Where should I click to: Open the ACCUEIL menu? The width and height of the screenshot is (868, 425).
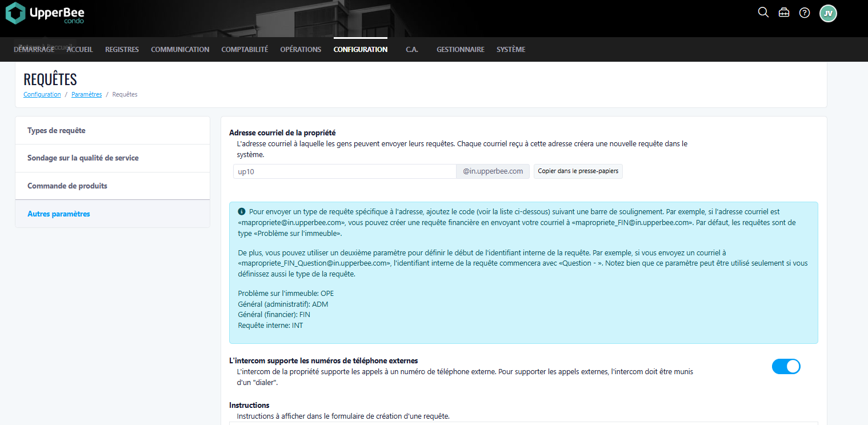coord(79,50)
